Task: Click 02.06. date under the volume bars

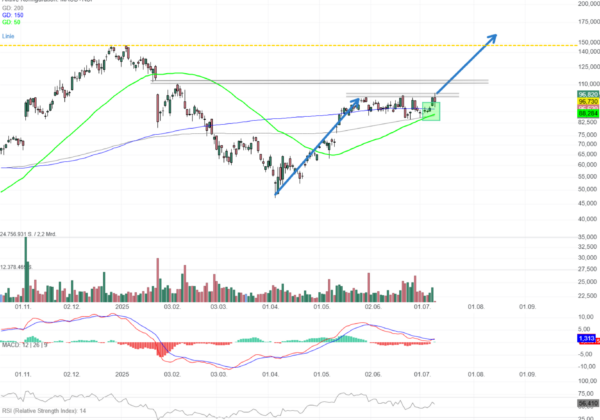Action: [x=373, y=307]
